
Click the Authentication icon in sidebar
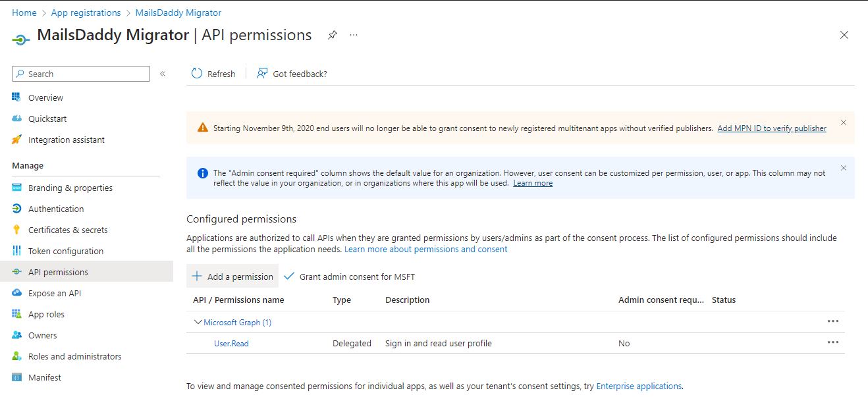(16, 209)
